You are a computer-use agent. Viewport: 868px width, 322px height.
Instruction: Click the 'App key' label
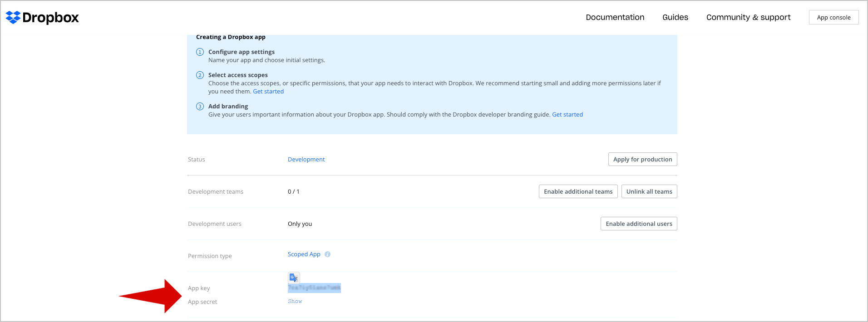point(199,288)
